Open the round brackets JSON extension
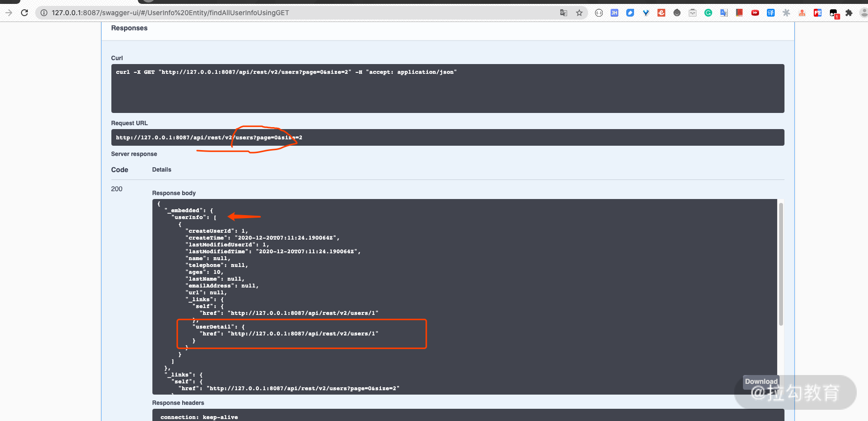This screenshot has height=421, width=868. tap(599, 13)
